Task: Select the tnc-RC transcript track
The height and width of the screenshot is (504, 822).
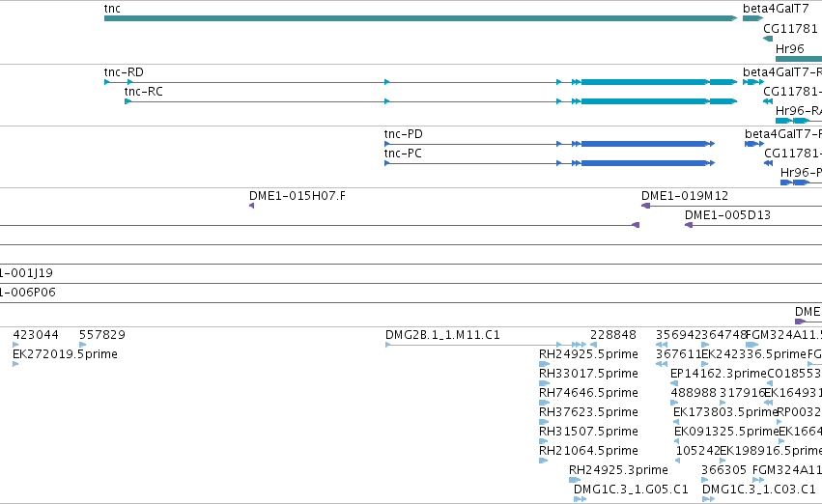Action: coord(431,101)
